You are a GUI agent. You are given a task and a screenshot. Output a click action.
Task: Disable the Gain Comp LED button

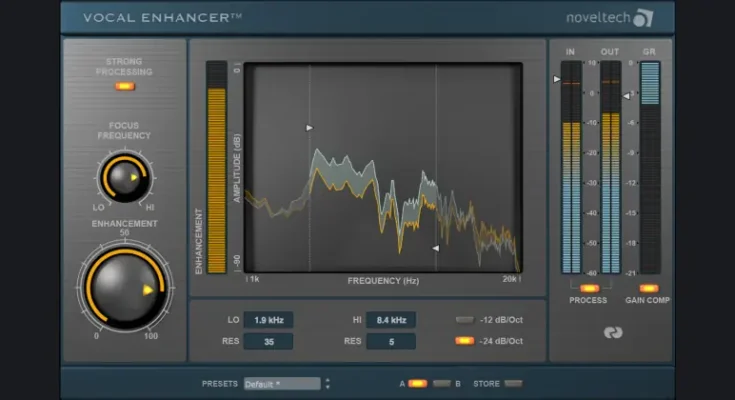pos(649,288)
